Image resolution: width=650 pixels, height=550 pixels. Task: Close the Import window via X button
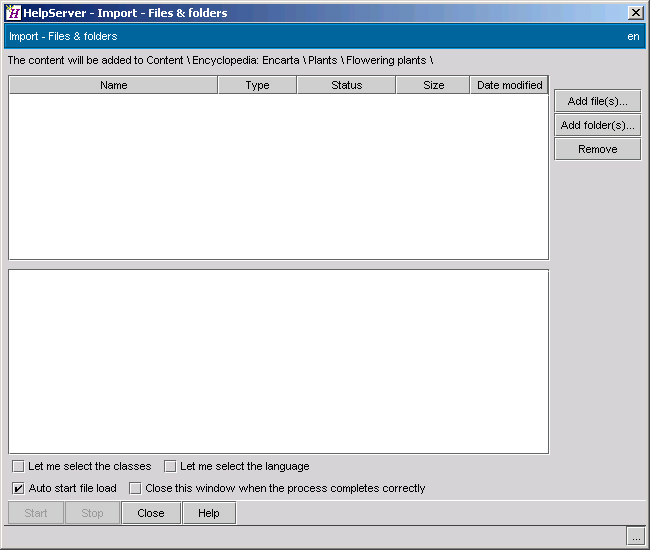coord(635,13)
